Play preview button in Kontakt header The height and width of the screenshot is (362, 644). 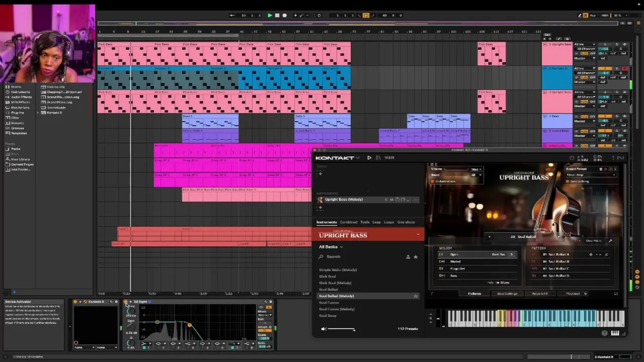click(x=369, y=158)
